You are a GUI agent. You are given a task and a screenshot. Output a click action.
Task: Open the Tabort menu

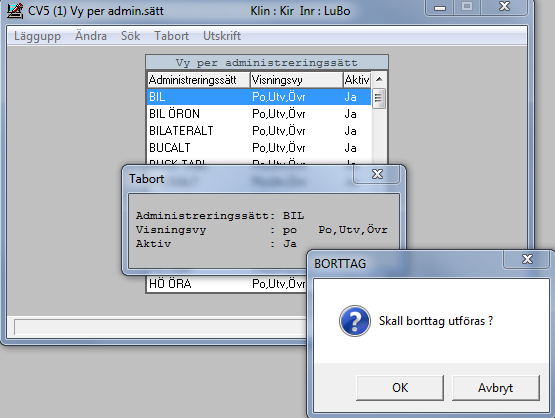click(171, 36)
